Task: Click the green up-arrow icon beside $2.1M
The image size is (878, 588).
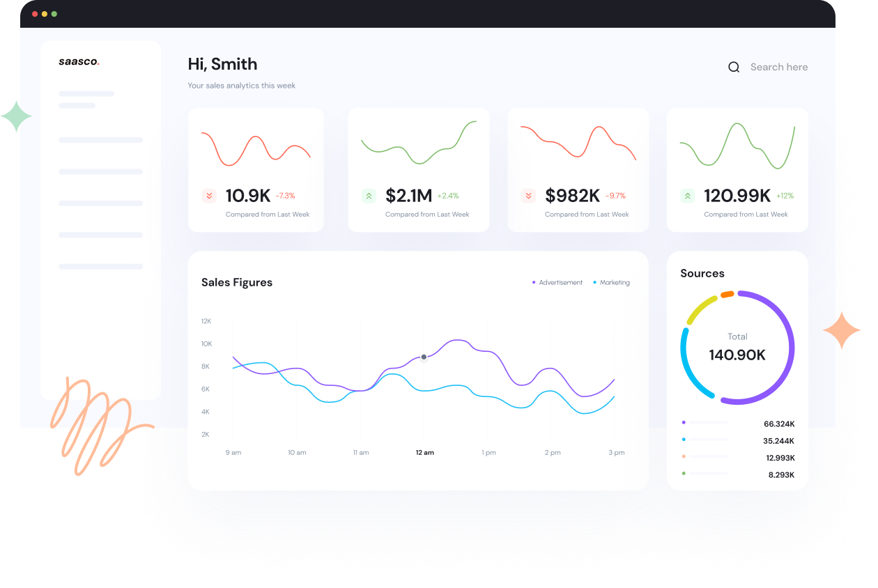Action: click(x=369, y=196)
